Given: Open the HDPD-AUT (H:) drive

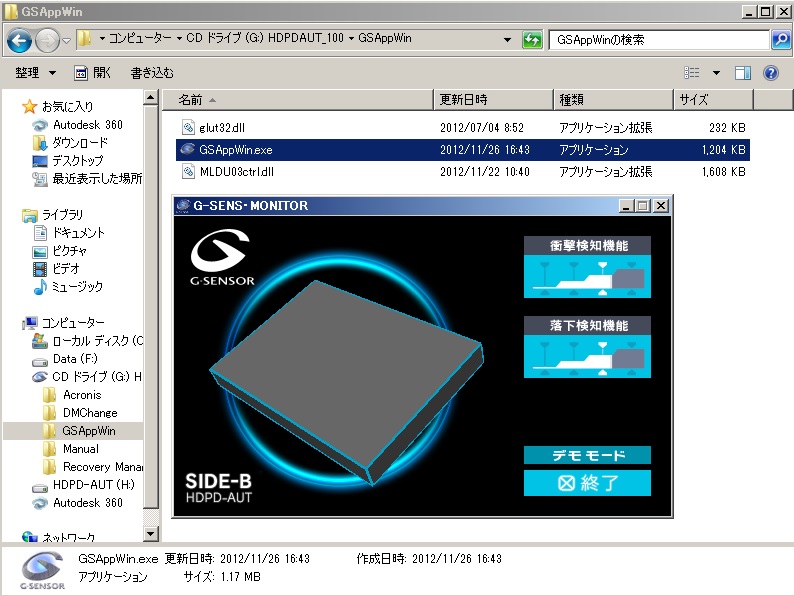Looking at the screenshot, I should [x=93, y=485].
